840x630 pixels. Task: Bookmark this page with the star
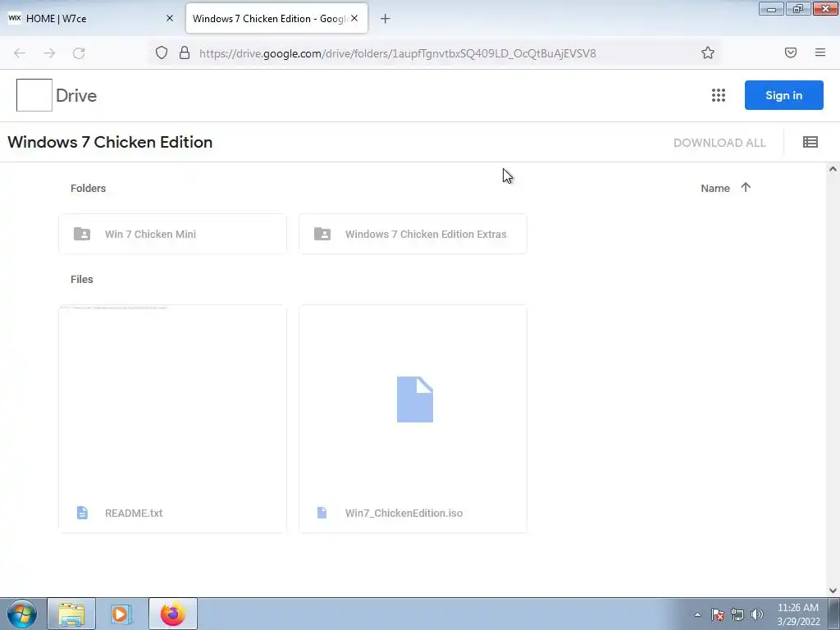click(708, 52)
